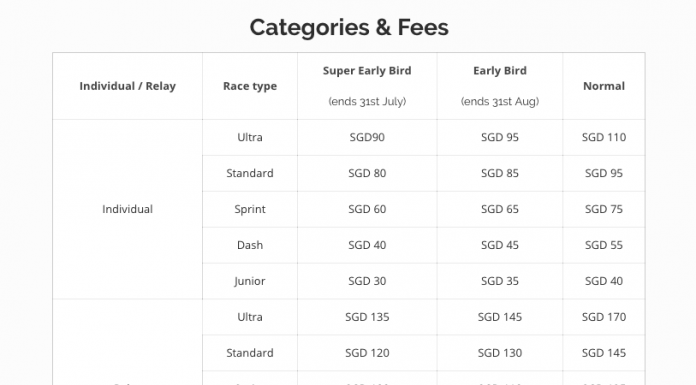Select the SGD90 Ultra super early bird price
Viewport: 696px width, 385px height.
(x=367, y=137)
